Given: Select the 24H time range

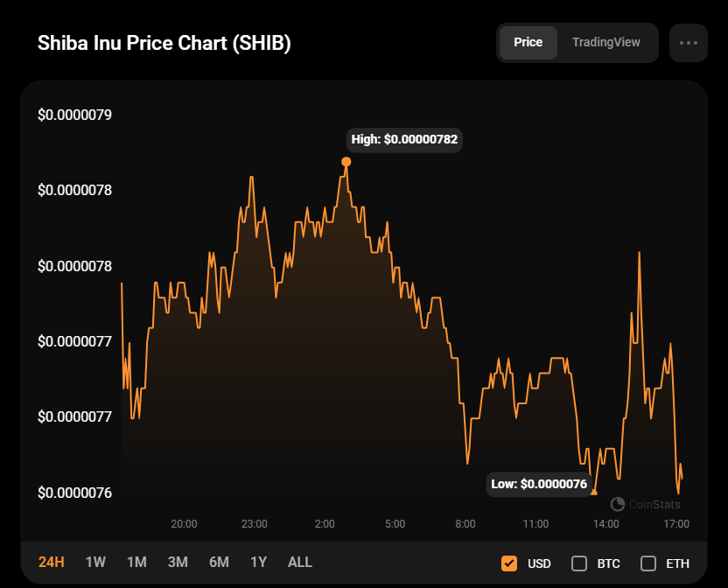Looking at the screenshot, I should click(x=52, y=562).
